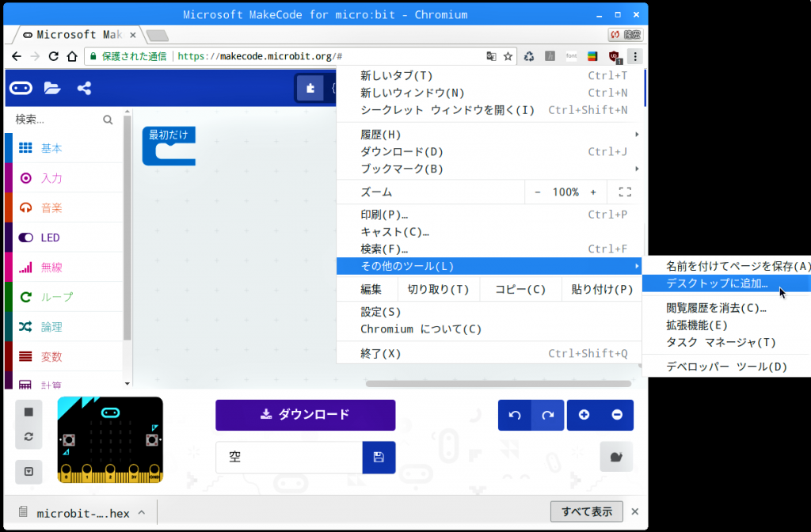Go to the browser home page icon
Viewport: 811px width, 532px height.
72,56
